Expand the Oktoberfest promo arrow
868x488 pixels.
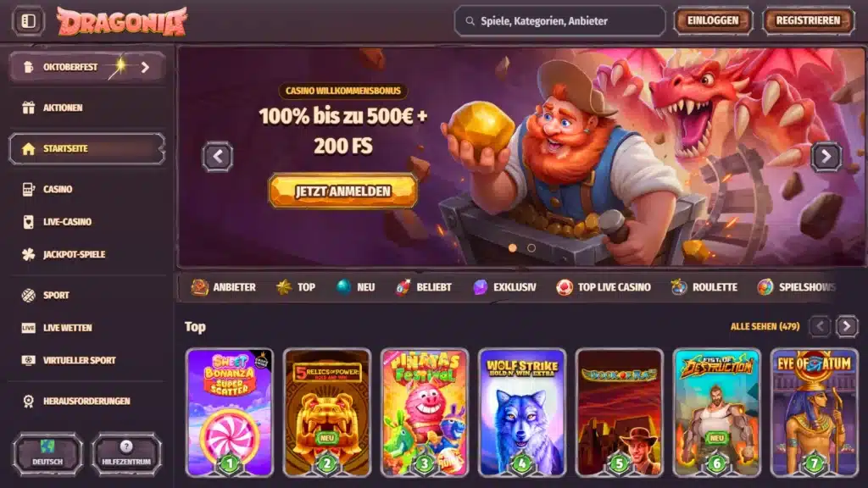[x=145, y=68]
